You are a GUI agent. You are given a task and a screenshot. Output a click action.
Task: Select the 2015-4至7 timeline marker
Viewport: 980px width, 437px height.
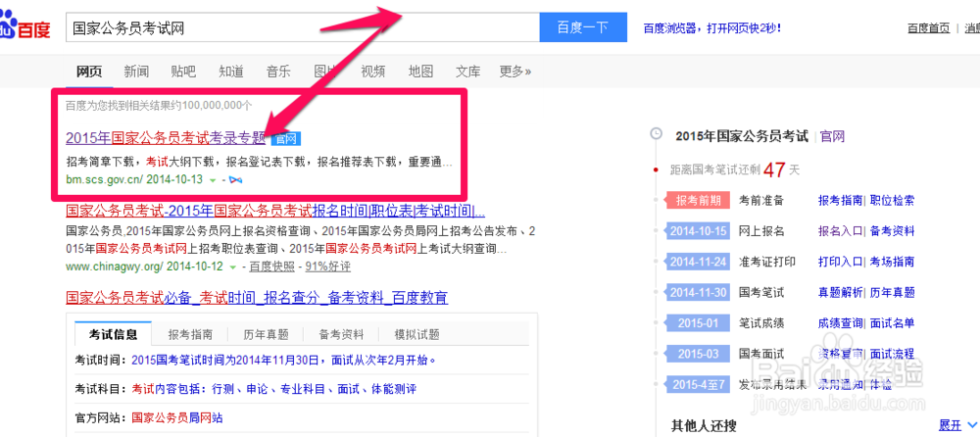pyautogui.click(x=698, y=384)
